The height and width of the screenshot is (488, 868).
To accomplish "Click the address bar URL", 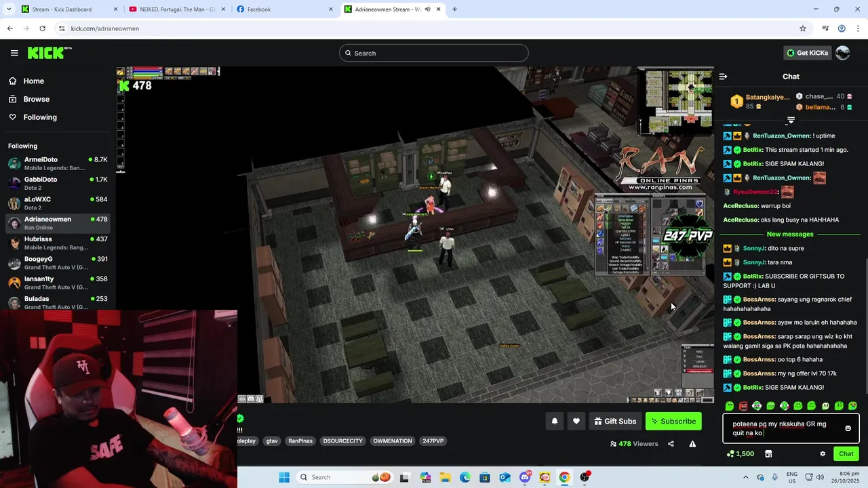I will [x=105, y=28].
